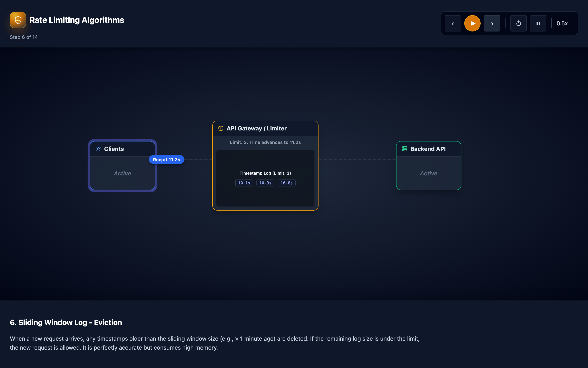Click the Req at 11.2s request badge

point(166,160)
